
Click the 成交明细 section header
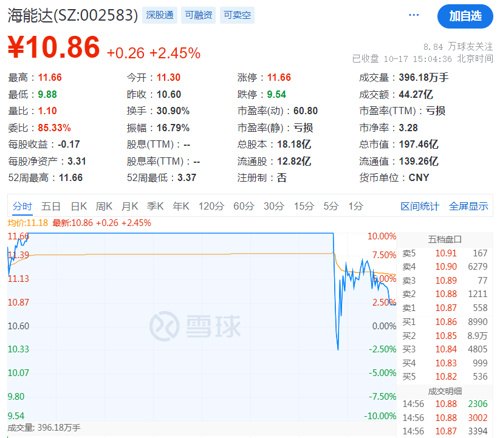click(x=445, y=391)
